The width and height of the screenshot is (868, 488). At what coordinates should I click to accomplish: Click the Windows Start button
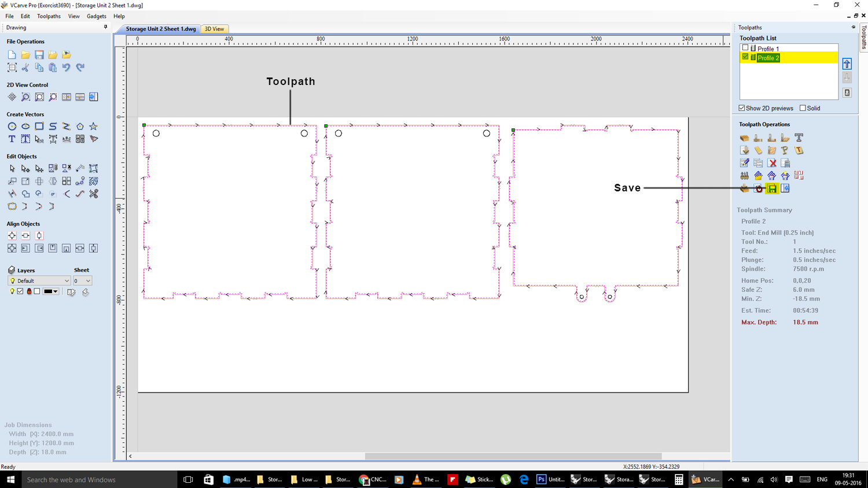pyautogui.click(x=10, y=479)
